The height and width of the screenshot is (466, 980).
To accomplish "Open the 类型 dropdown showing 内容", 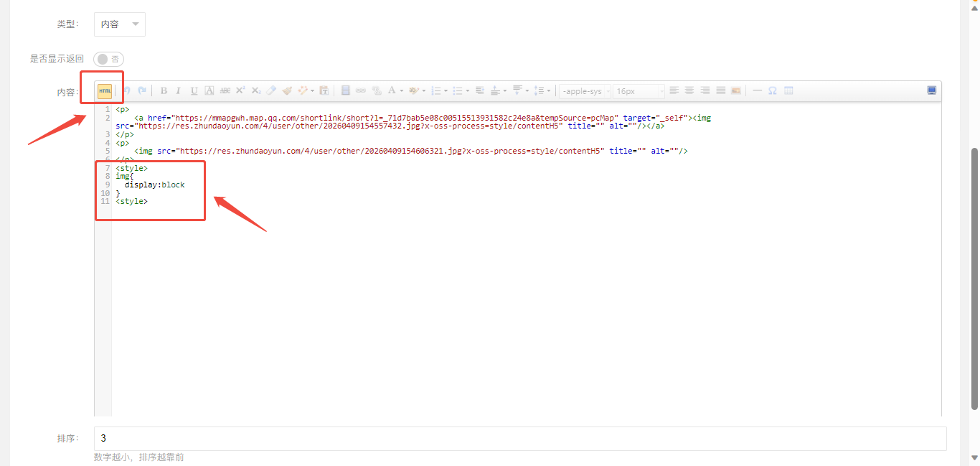I will click(120, 24).
